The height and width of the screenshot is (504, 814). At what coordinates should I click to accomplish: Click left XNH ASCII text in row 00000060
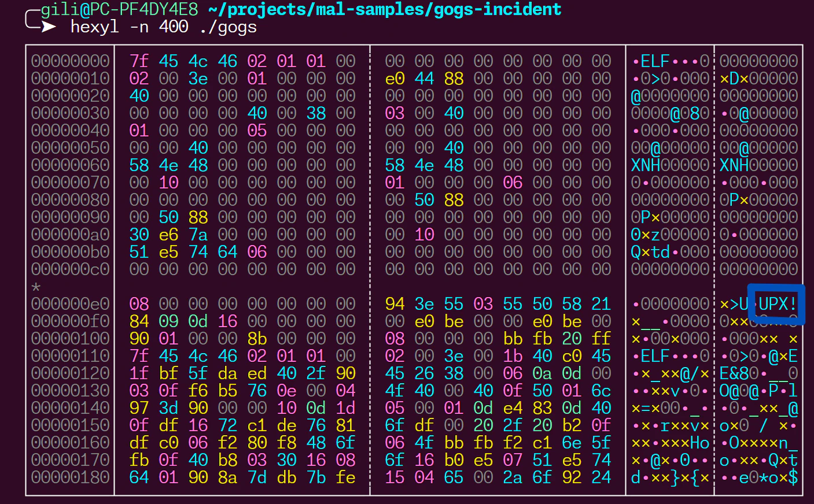(x=646, y=165)
